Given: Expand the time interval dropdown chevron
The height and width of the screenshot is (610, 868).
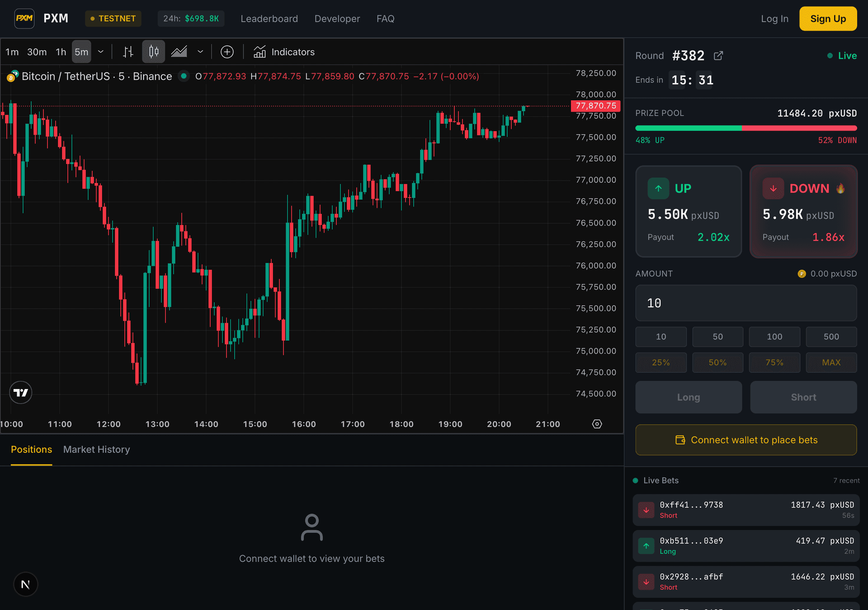Looking at the screenshot, I should (101, 52).
